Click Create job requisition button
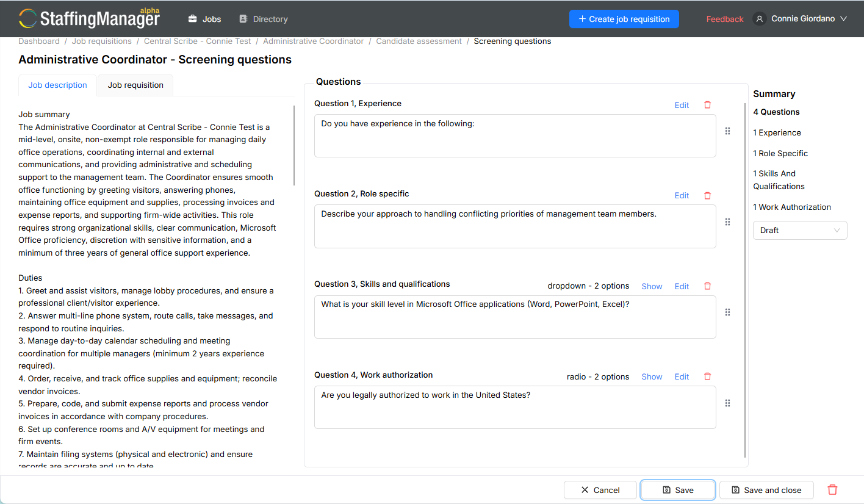The height and width of the screenshot is (504, 864). 624,19
